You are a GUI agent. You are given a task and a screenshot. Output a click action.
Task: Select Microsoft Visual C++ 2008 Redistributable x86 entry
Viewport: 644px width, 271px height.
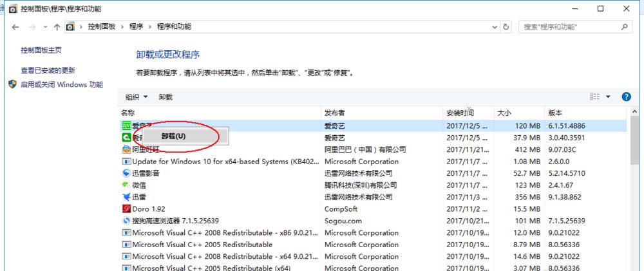(x=225, y=233)
